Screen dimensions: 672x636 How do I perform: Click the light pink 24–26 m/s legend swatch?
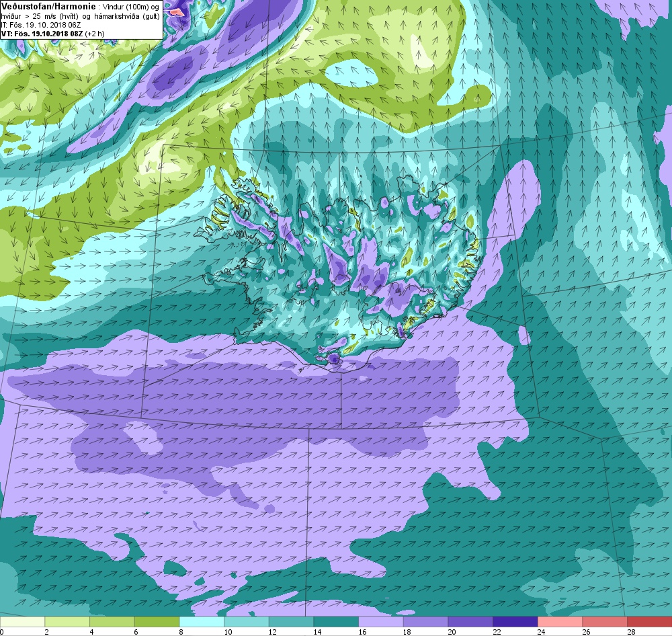tap(560, 622)
